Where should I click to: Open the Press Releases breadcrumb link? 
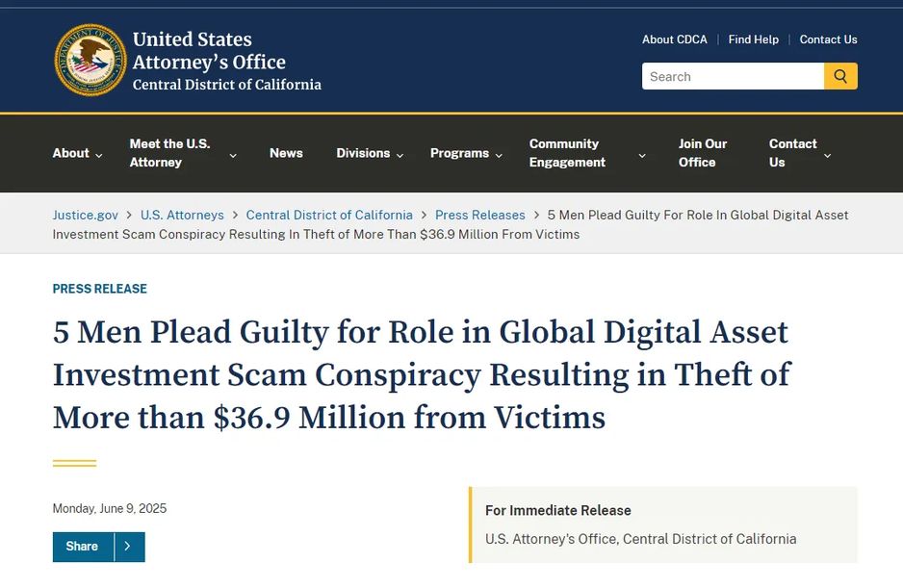480,215
